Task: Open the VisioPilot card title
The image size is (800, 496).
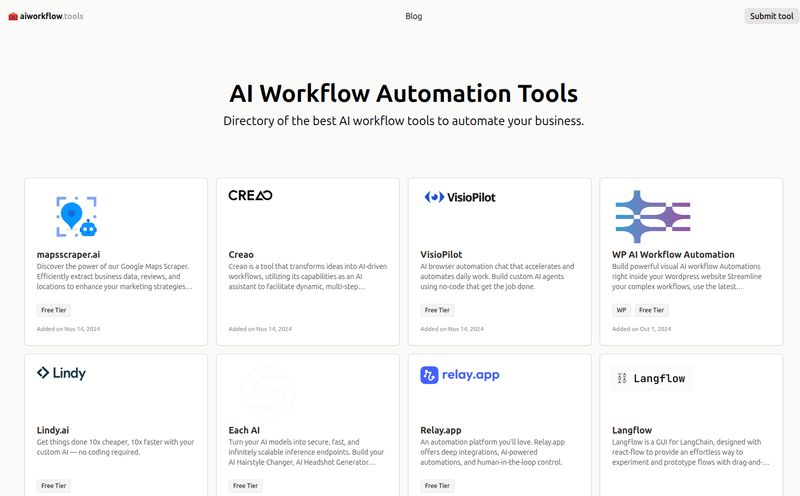Action: click(x=441, y=255)
